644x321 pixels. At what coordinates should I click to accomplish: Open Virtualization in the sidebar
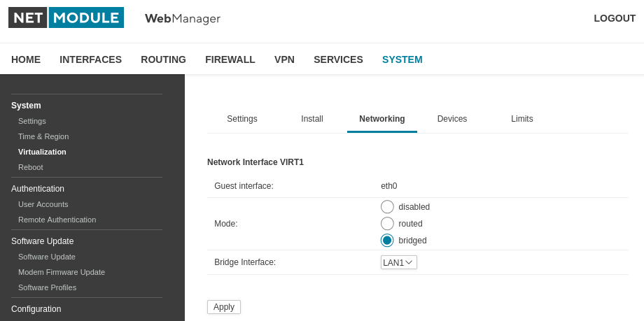[x=42, y=152]
